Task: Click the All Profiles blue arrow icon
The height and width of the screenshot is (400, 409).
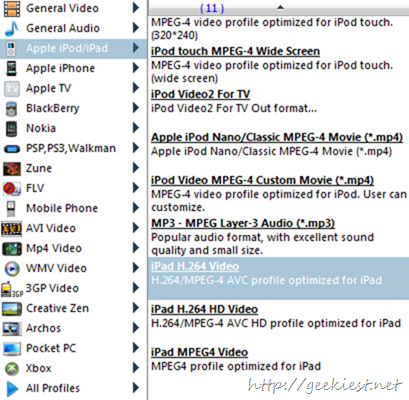Action: pos(12,388)
